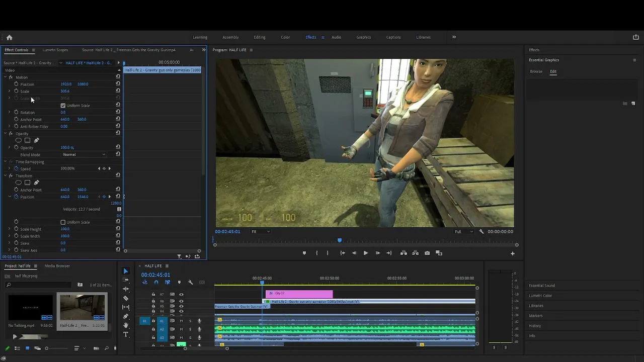The width and height of the screenshot is (644, 362).
Task: Toggle Linked Selection in timeline
Action: pos(168,283)
